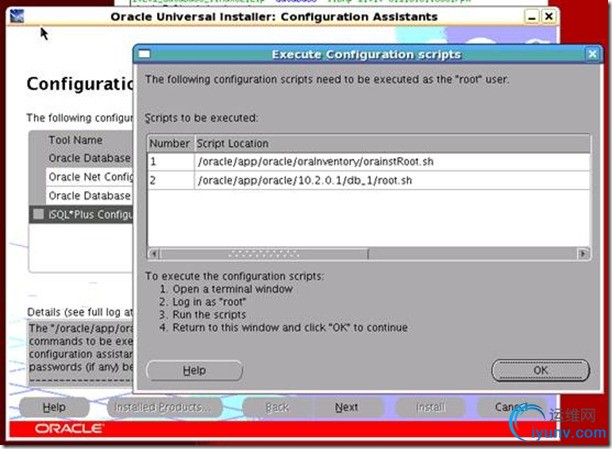
Task: Toggle the iSQL*Plus Configuration checkbox
Action: click(x=39, y=214)
